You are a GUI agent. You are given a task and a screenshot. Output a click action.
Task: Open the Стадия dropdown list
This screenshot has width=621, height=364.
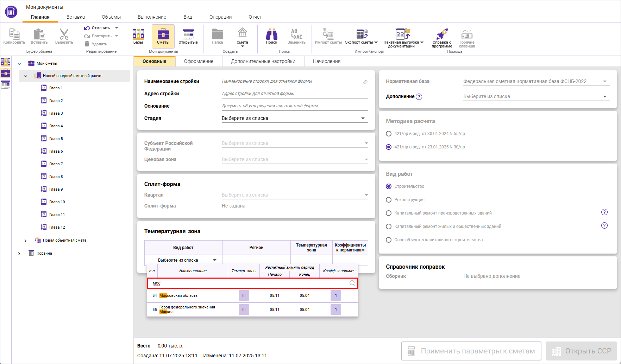[294, 119]
